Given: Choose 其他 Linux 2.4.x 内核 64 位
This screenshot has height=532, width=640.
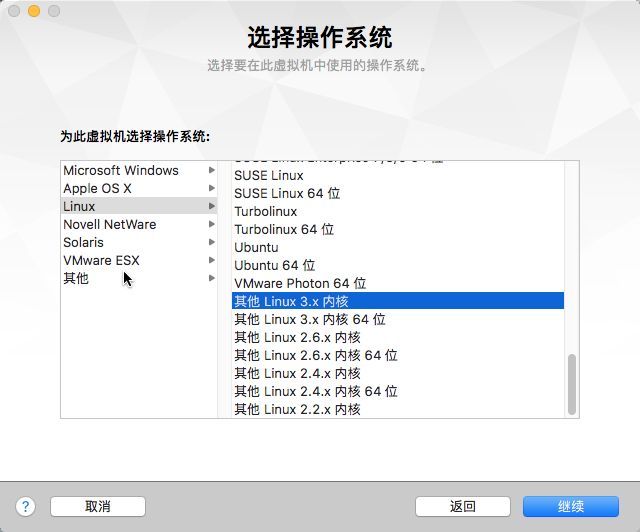Looking at the screenshot, I should 398,391.
